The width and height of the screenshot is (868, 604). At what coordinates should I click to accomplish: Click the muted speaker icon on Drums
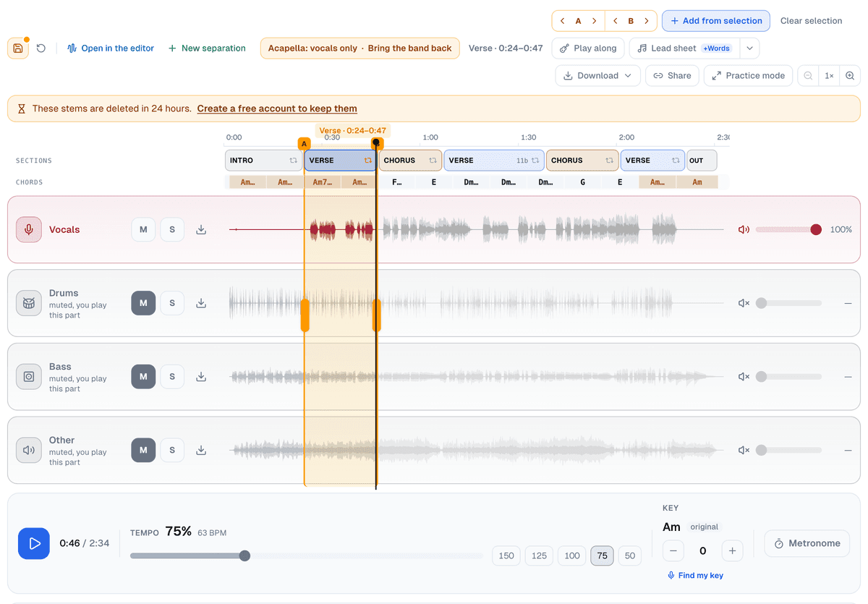tap(744, 303)
